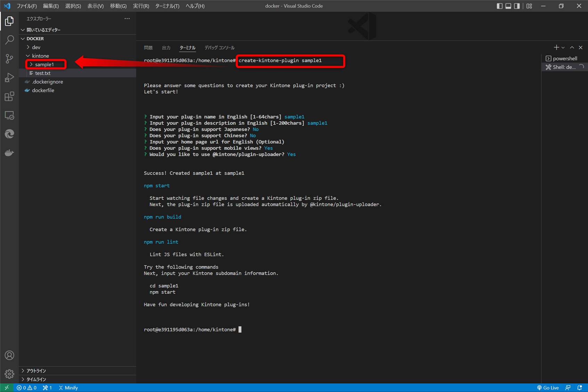Viewport: 588px width, 392px height.
Task: Expand the Outline section
Action: (77, 371)
